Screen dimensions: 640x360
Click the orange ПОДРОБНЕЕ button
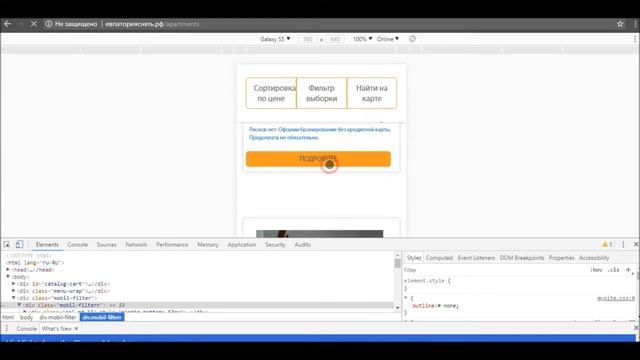click(318, 159)
